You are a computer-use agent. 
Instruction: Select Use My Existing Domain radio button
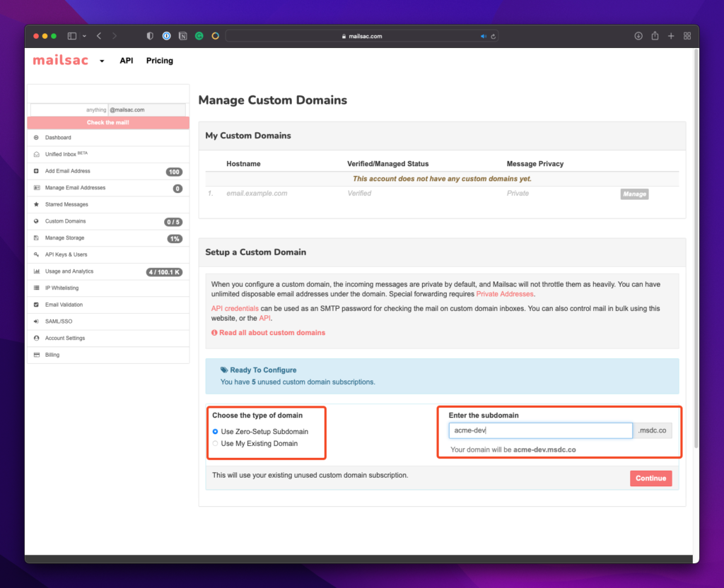click(215, 444)
